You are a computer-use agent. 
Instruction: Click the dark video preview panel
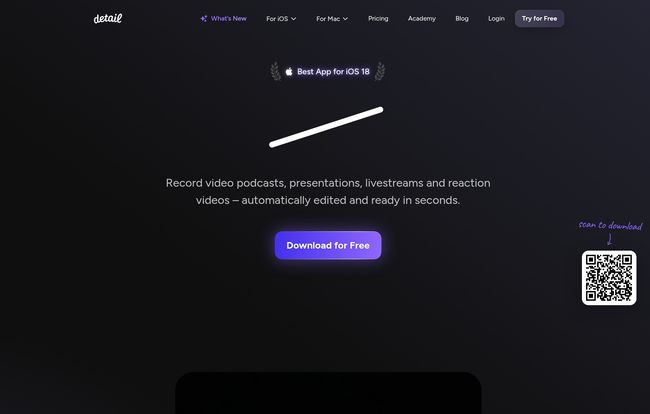(328, 393)
